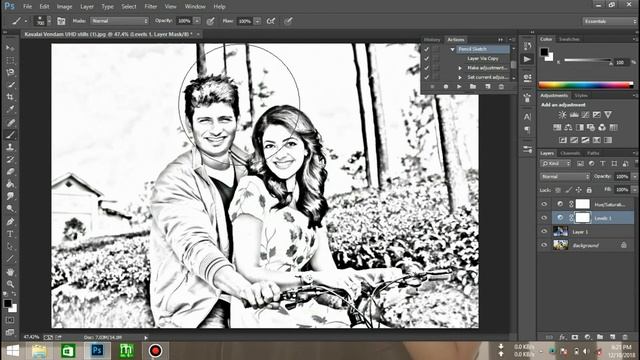Hide the Layer 1 layer
Image resolution: width=640 pixels, height=360 pixels.
(544, 231)
